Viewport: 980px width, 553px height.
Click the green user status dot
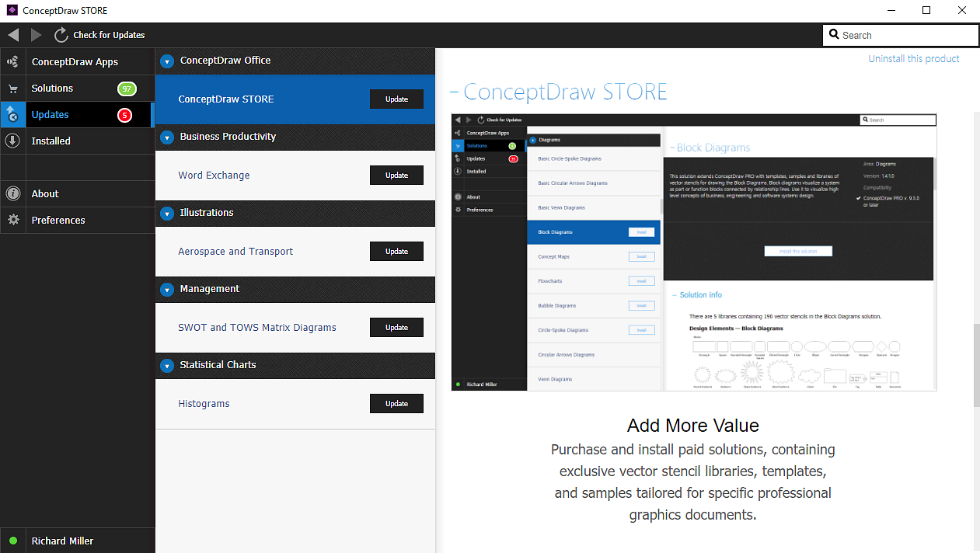12,541
